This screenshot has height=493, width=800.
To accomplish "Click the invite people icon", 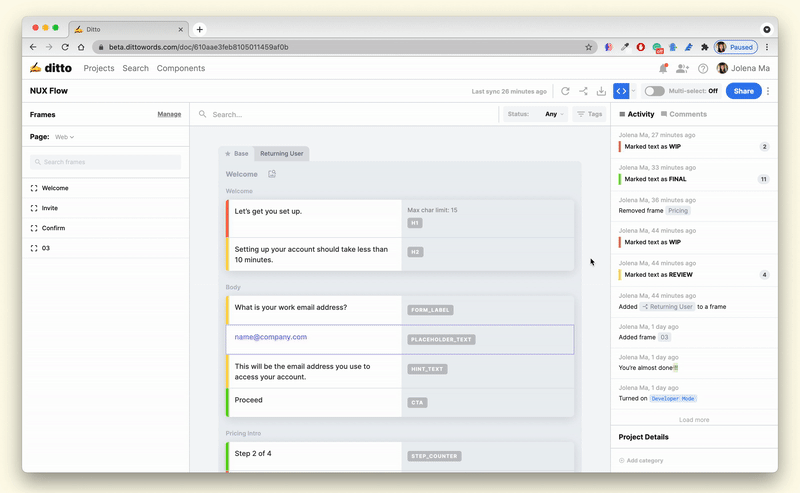I will pos(682,68).
